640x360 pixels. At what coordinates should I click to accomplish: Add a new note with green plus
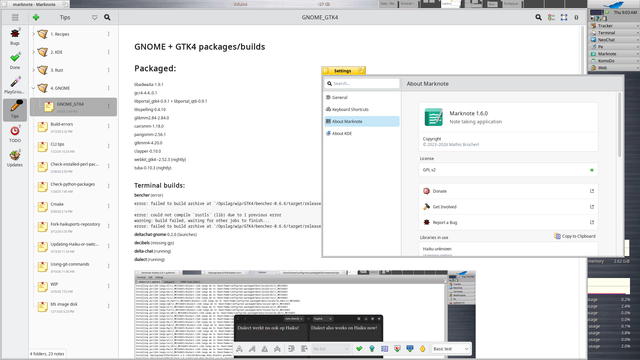(x=36, y=17)
